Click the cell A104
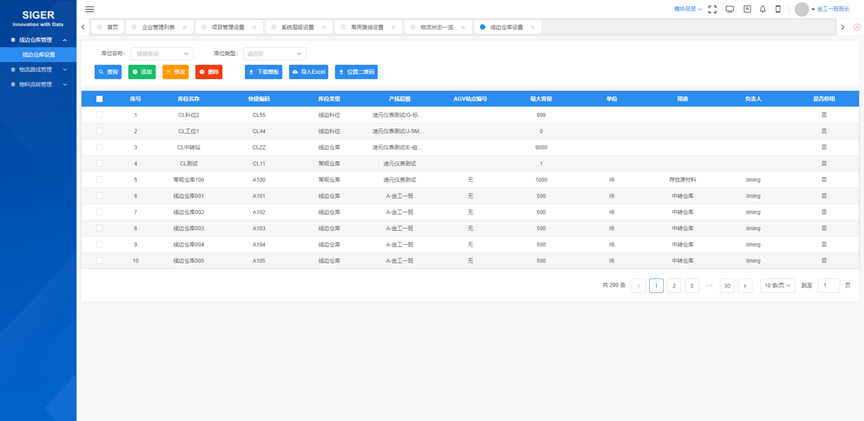This screenshot has height=421, width=864. [x=259, y=245]
